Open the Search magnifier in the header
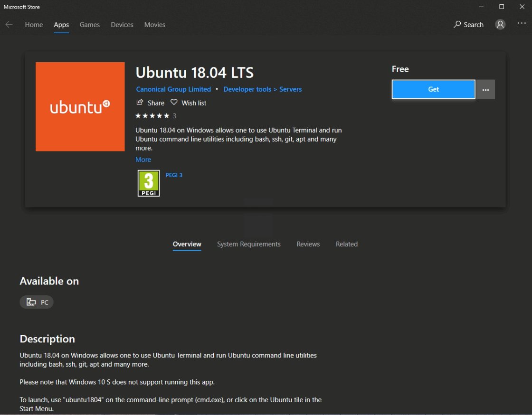The height and width of the screenshot is (415, 532). point(468,24)
